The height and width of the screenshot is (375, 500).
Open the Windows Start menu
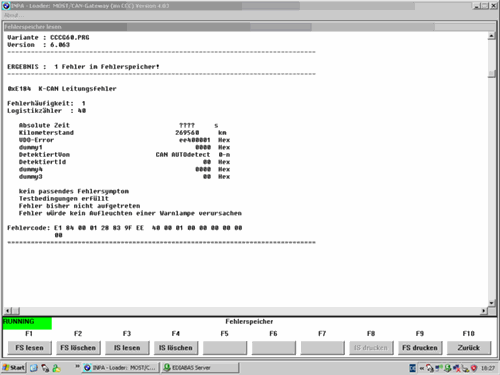14,368
